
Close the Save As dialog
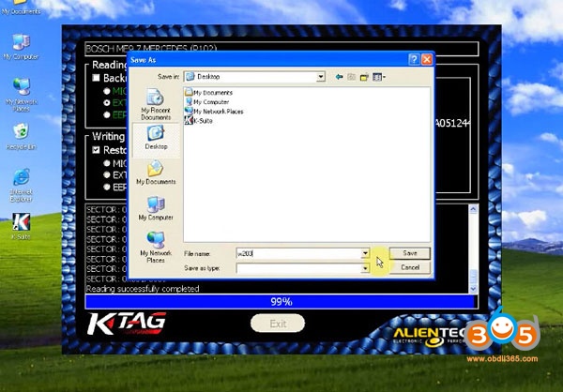(x=427, y=60)
